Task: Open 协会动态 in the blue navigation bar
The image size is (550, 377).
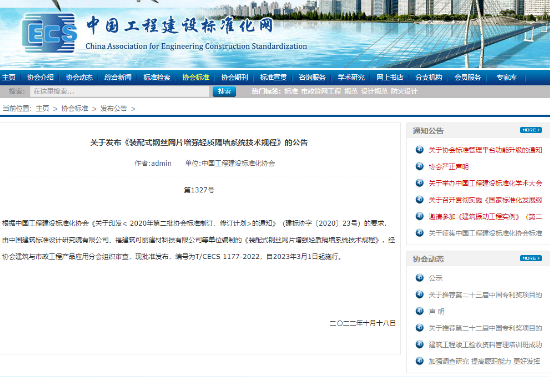Action: (79, 77)
